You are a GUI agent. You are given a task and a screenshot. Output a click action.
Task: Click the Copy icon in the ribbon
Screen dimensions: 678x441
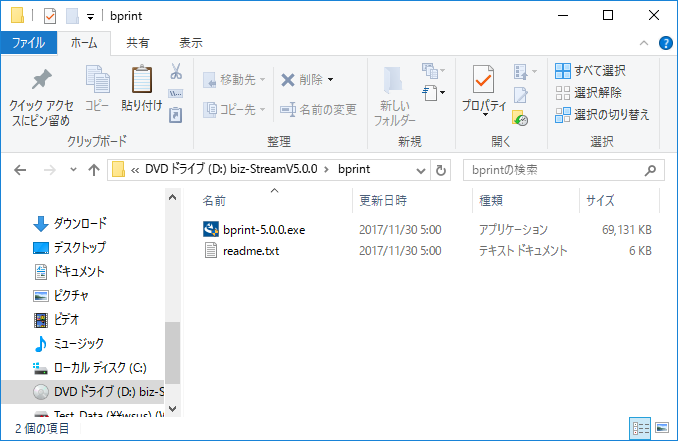[x=97, y=82]
